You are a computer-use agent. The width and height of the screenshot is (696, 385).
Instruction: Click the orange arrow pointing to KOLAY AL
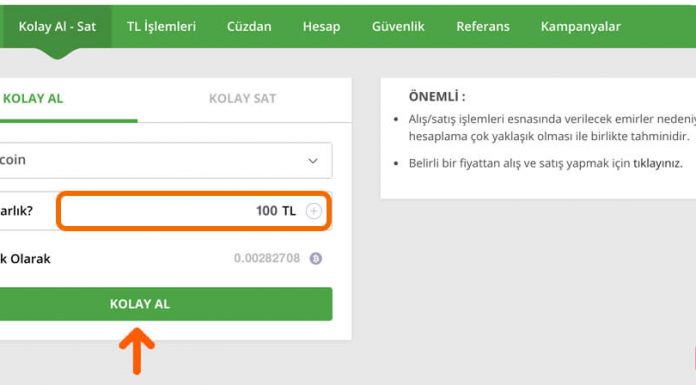point(137,351)
